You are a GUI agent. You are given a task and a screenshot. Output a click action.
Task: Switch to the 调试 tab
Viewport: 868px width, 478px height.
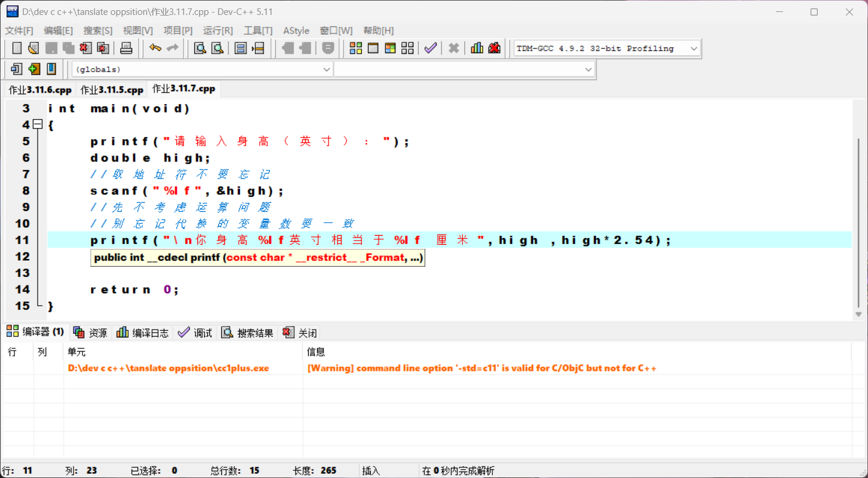(x=195, y=333)
